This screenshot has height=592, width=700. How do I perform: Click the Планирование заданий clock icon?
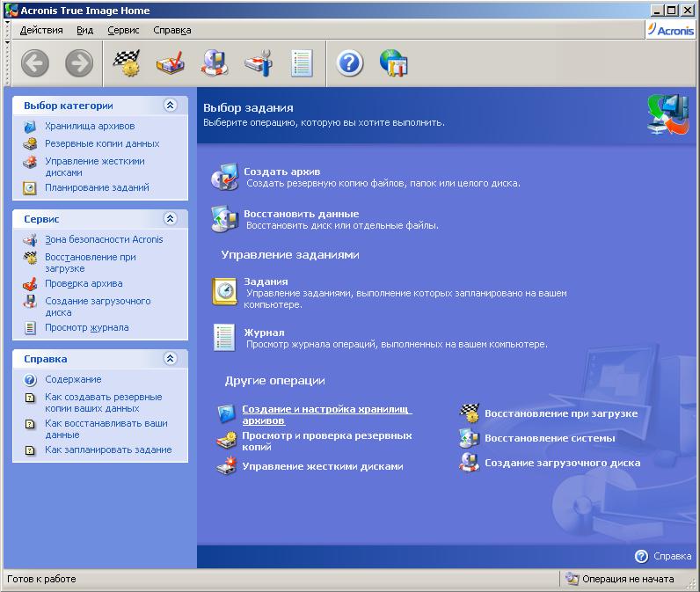click(x=30, y=188)
